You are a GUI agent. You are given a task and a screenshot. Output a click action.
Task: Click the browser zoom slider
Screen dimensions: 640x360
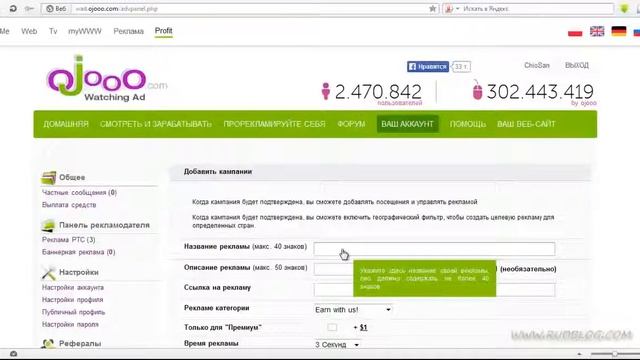point(614,354)
